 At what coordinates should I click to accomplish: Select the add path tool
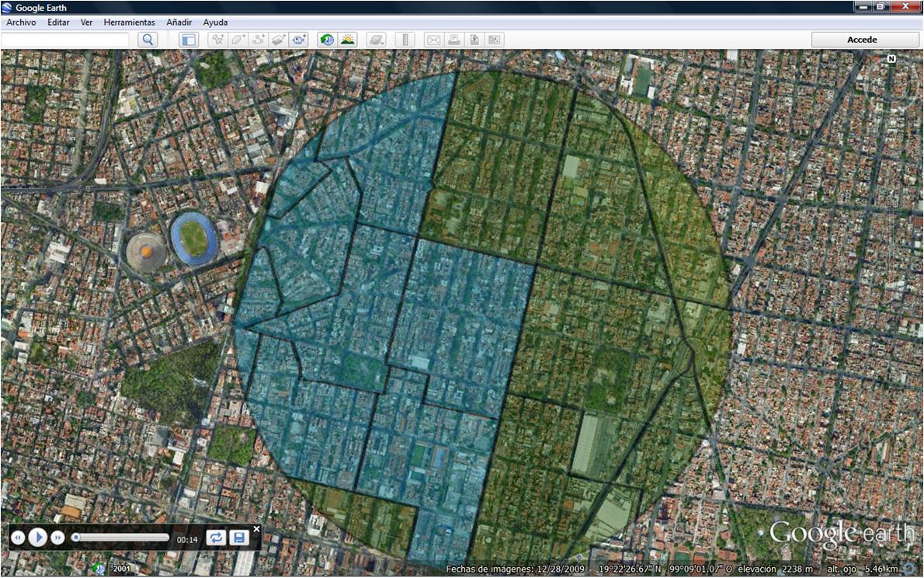259,40
